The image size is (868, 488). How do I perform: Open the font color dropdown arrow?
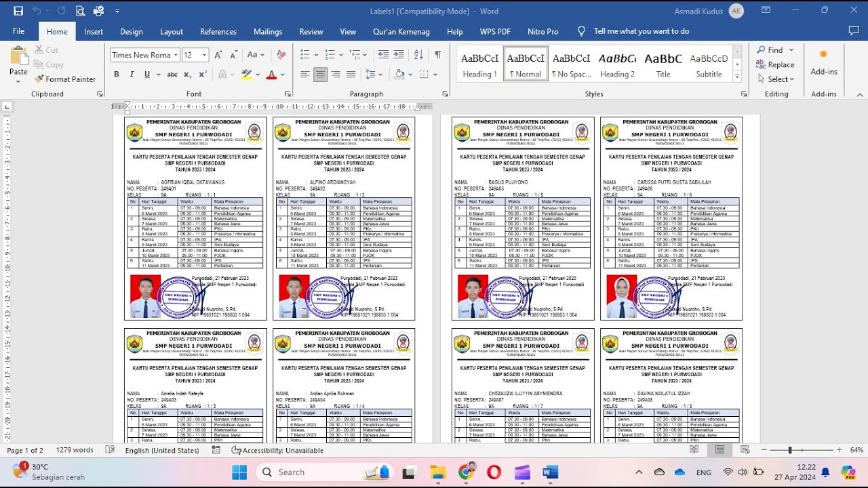pyautogui.click(x=282, y=75)
